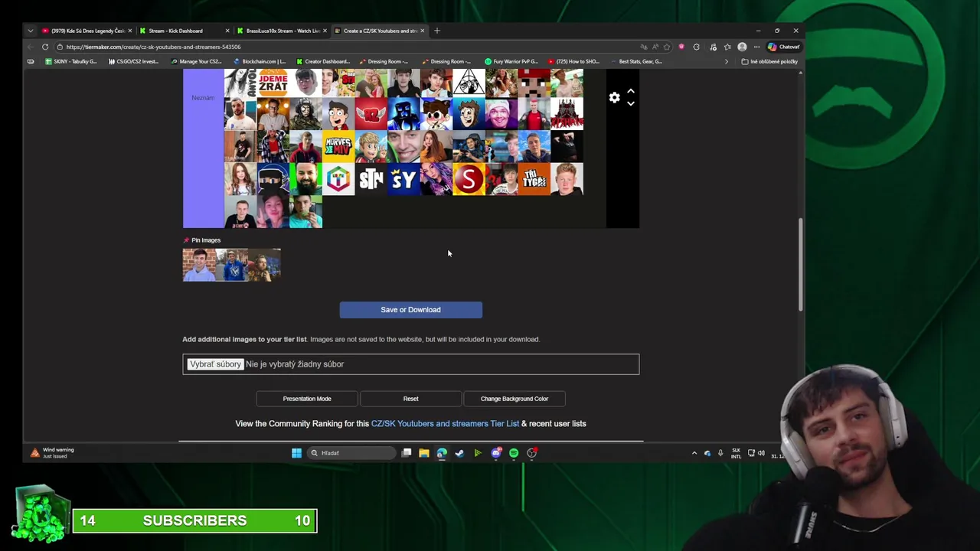Screen dimensions: 980x551
Task: Open Discord from taskbar
Action: (x=495, y=453)
